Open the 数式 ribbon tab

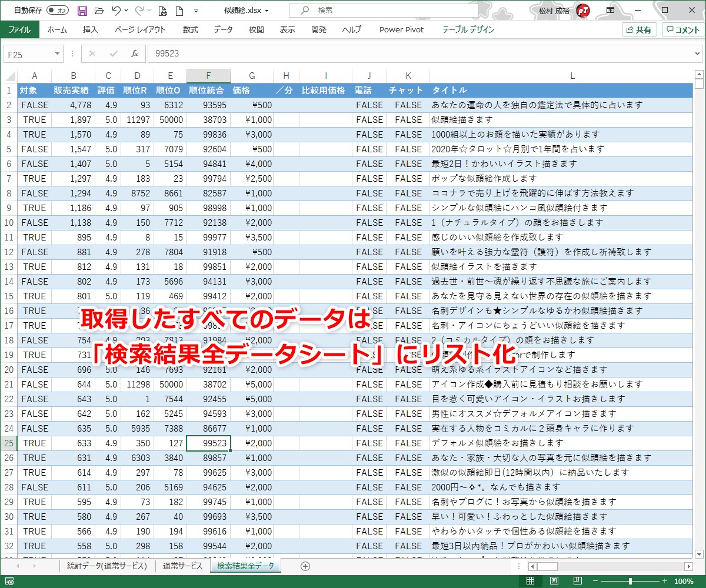click(191, 29)
